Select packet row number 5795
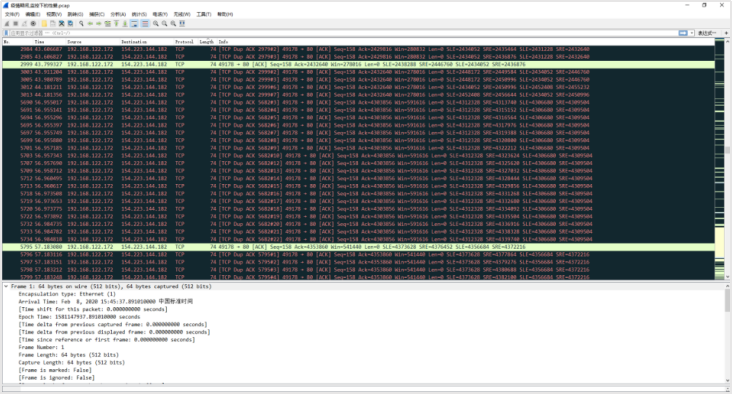This screenshot has height=394, width=732. tap(358, 247)
